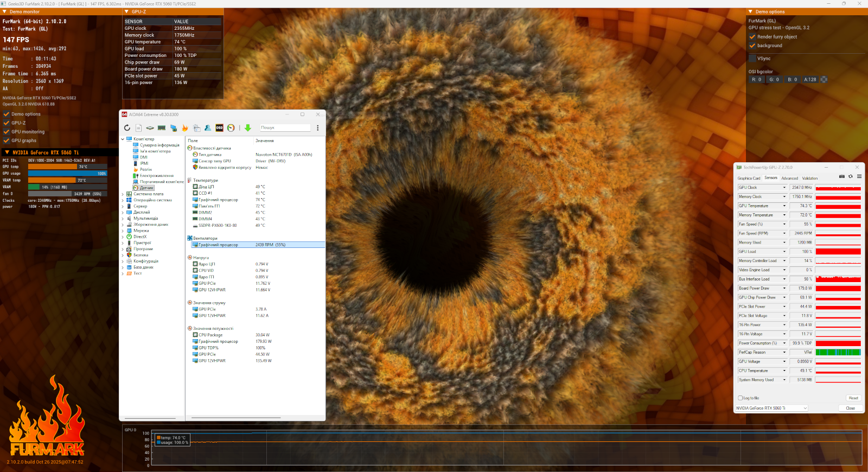Enable the VSync checkbox

tap(752, 59)
